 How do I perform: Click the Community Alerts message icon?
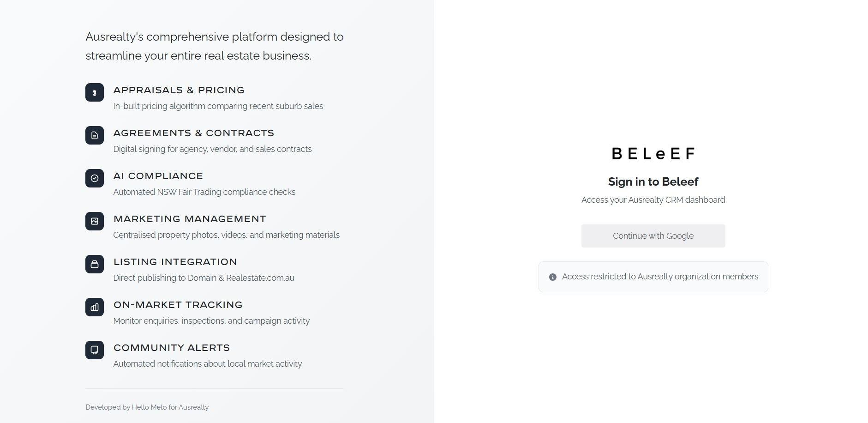95,350
